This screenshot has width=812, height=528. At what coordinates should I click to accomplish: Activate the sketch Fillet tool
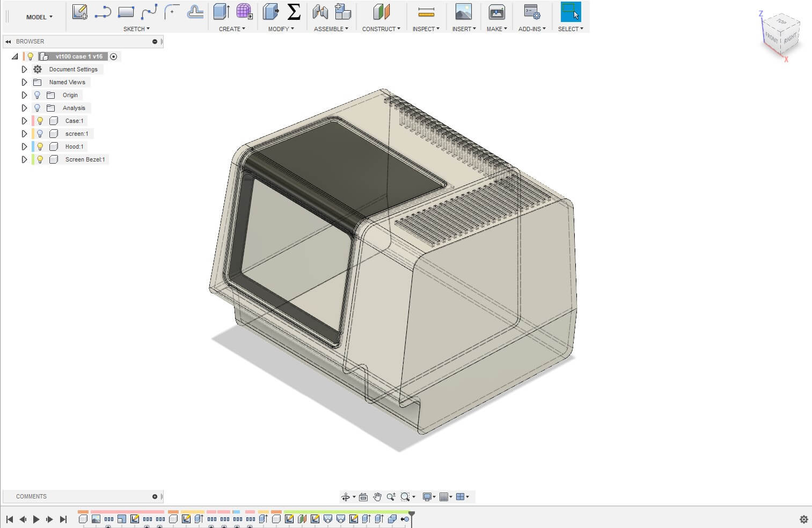(x=172, y=12)
